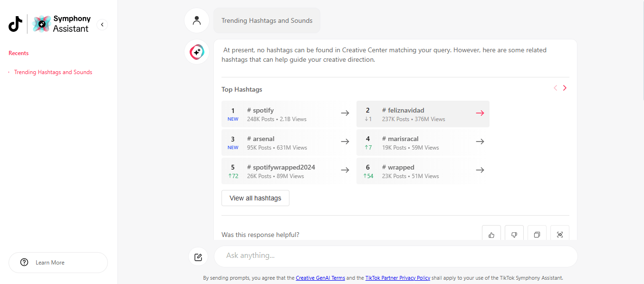The image size is (644, 284).
Task: Go to previous hashtags page arrow
Action: tap(555, 88)
